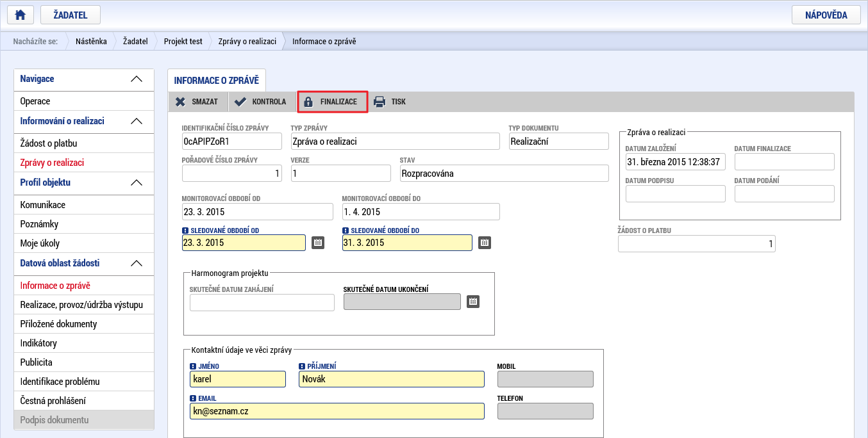Click the Telefon field
The width and height of the screenshot is (868, 438).
[x=546, y=411]
